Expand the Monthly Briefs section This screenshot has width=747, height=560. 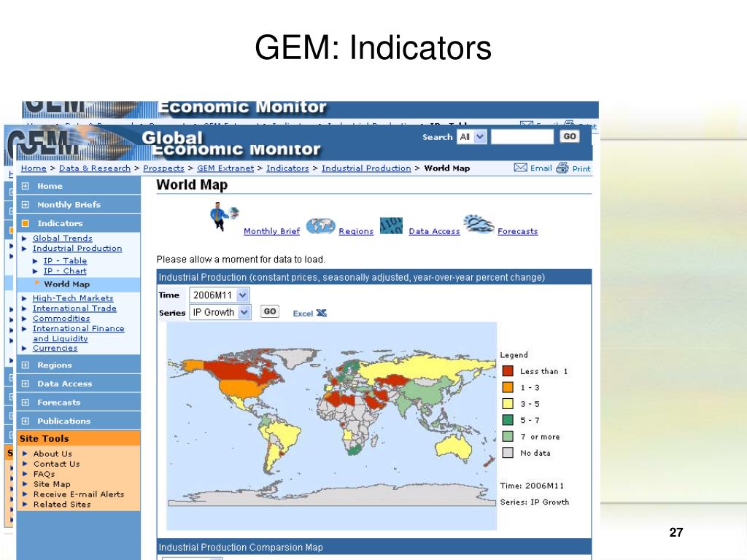26,205
